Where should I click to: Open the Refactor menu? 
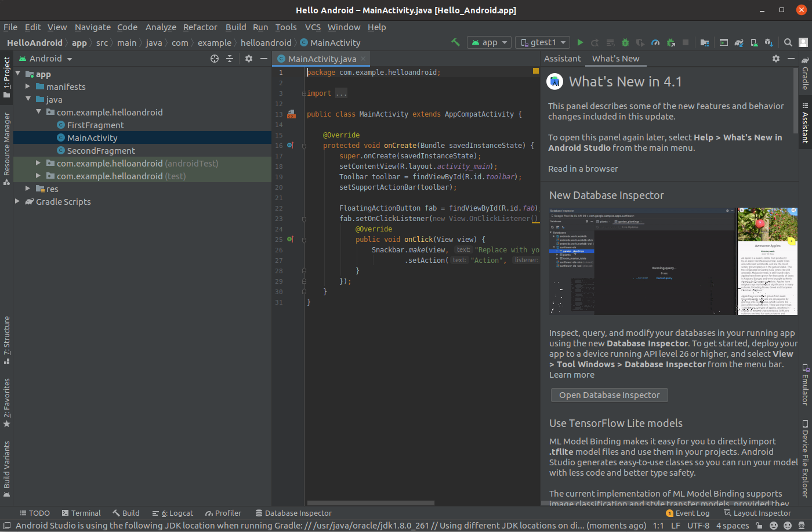200,27
